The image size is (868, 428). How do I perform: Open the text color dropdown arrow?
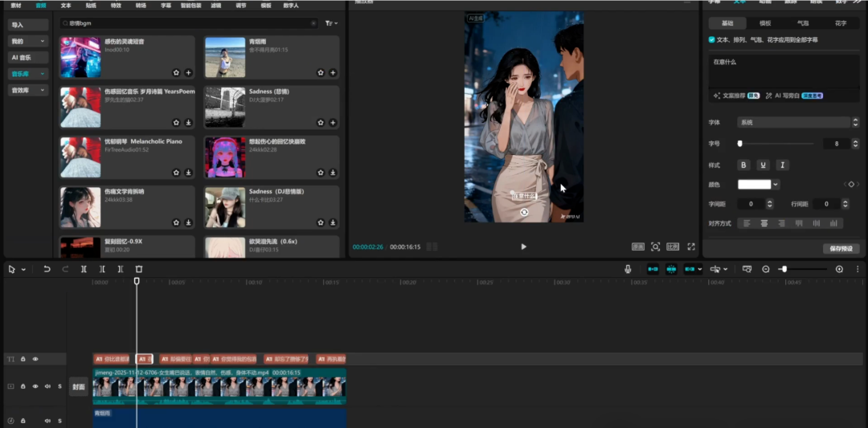[776, 185]
